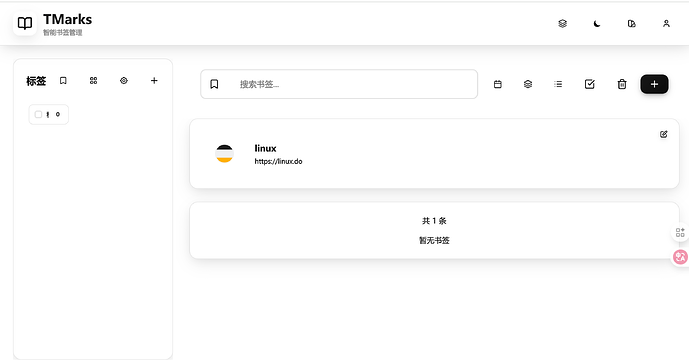Image resolution: width=689 pixels, height=360 pixels.
Task: Open the https://linux.do URL text
Action: pos(278,161)
